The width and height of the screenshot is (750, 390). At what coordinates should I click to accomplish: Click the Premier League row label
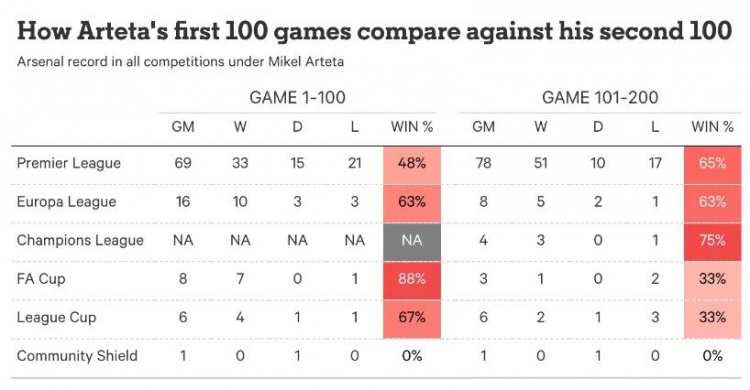(68, 164)
